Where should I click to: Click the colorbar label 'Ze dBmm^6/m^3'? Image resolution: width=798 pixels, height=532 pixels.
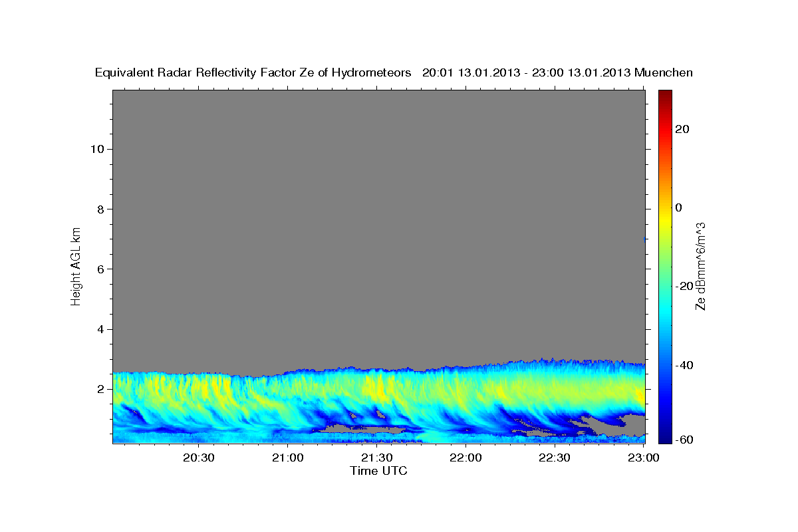[700, 266]
